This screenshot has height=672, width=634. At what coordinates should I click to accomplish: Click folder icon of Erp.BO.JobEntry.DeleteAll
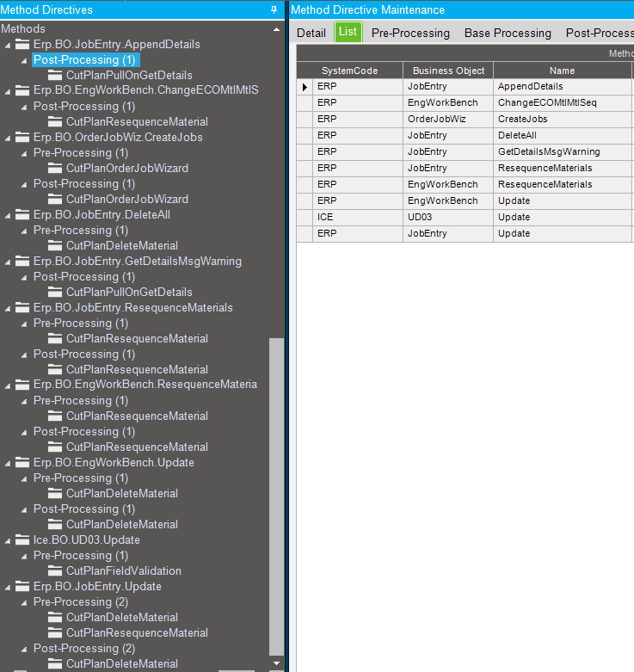(x=22, y=215)
